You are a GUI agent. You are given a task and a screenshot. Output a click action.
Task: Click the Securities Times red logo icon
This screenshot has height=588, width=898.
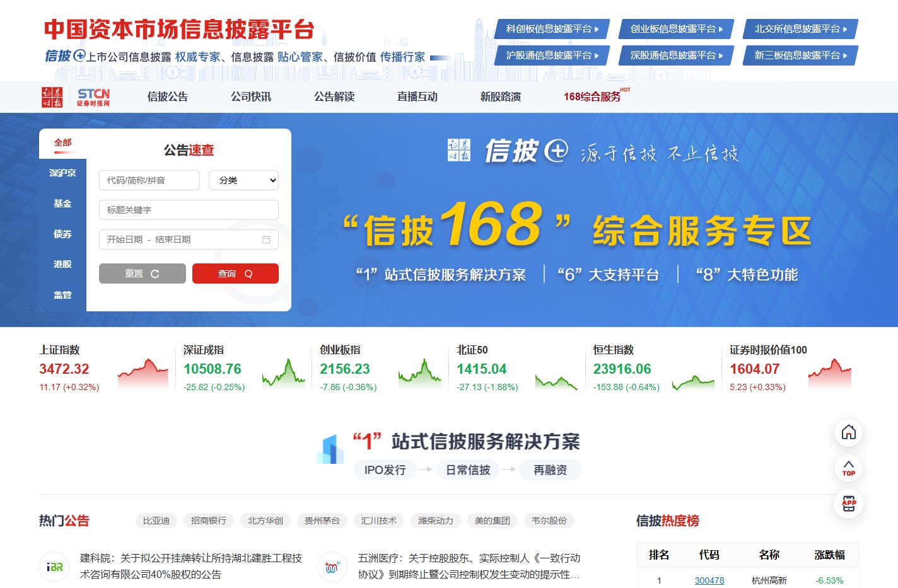[52, 97]
